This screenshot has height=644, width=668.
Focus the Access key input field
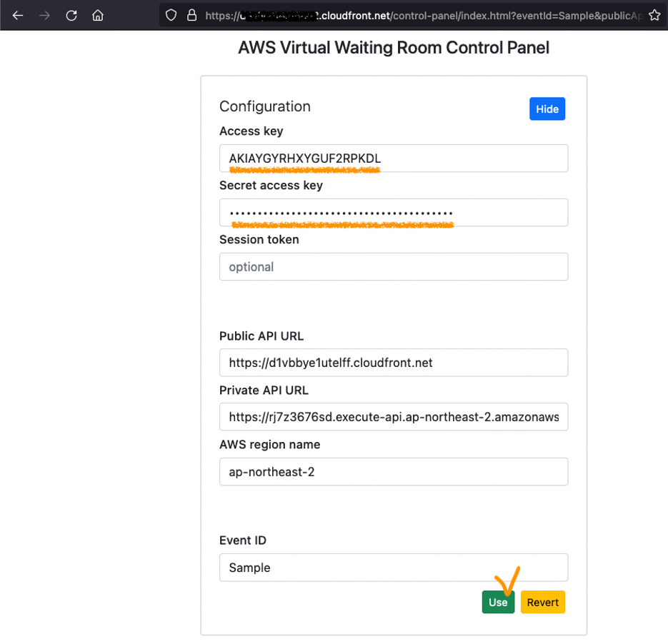tap(394, 159)
